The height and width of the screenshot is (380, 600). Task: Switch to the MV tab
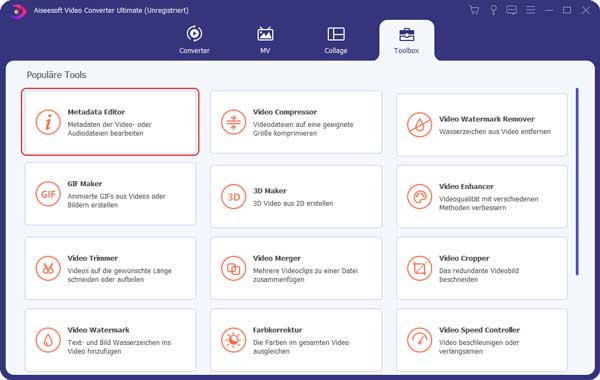click(265, 40)
